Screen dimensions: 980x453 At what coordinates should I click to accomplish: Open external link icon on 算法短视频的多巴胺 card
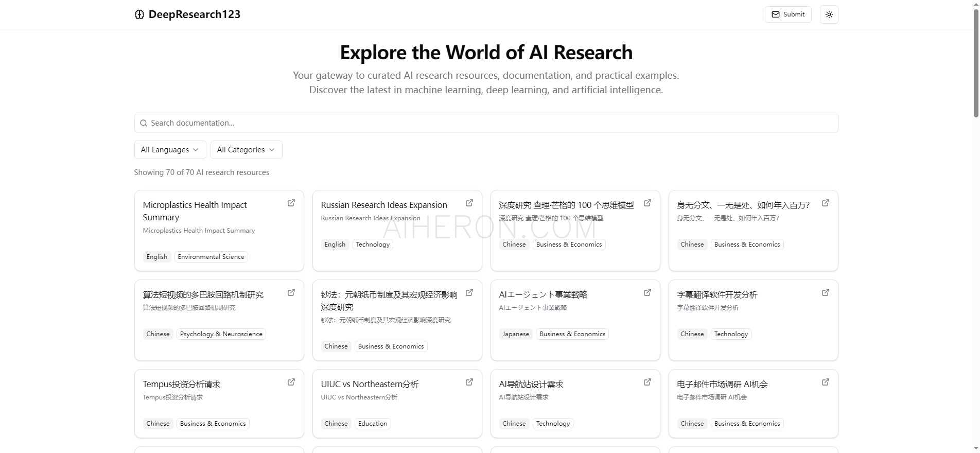tap(291, 292)
